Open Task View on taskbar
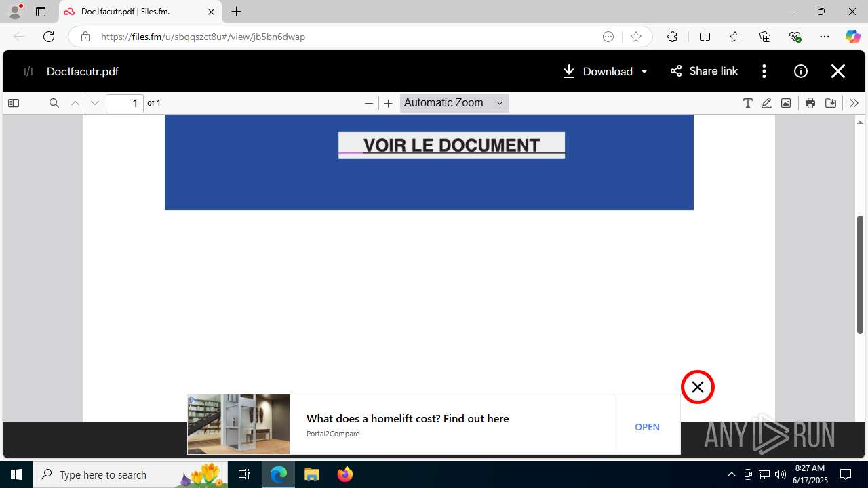 click(x=244, y=474)
